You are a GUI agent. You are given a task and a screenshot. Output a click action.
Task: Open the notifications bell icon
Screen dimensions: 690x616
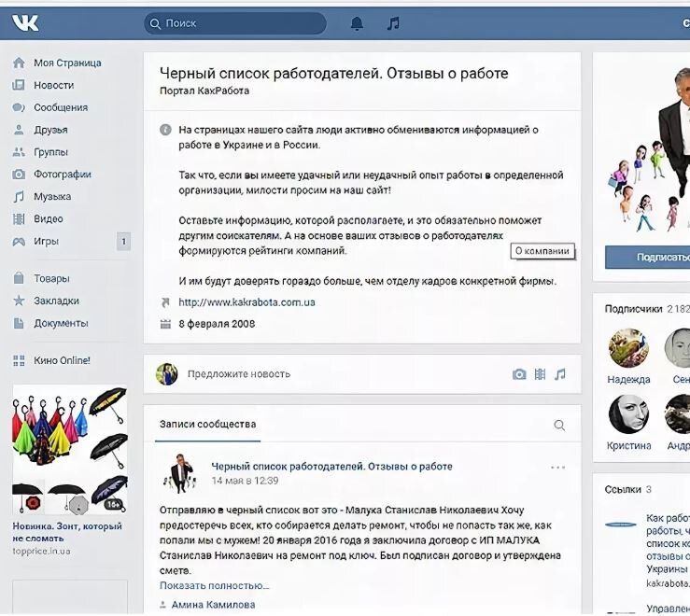tap(357, 23)
